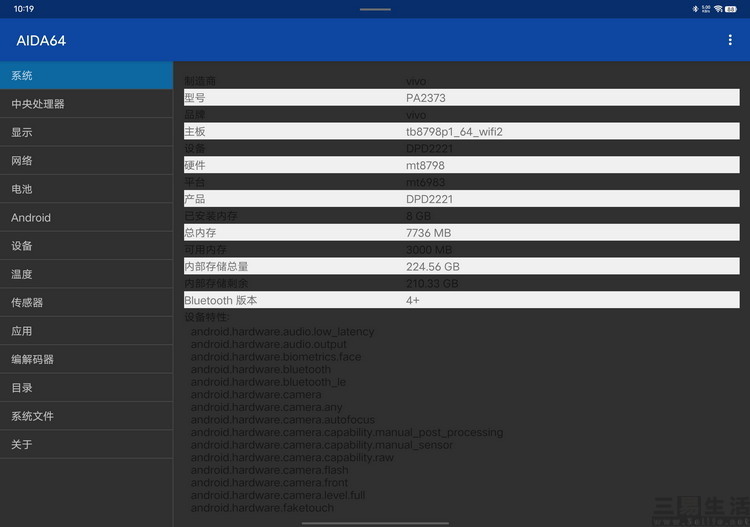Tap camera.capability.manual_post_processing entry
Image resolution: width=750 pixels, height=527 pixels.
pyautogui.click(x=347, y=432)
